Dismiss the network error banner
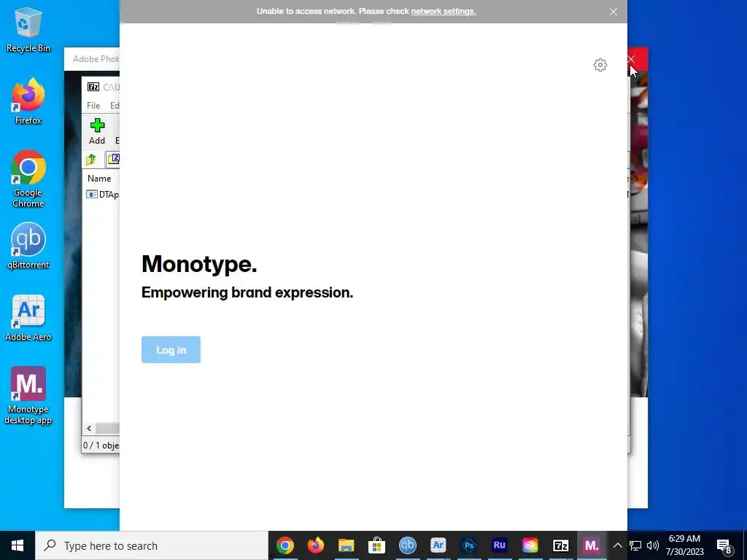Image resolution: width=747 pixels, height=560 pixels. [614, 12]
